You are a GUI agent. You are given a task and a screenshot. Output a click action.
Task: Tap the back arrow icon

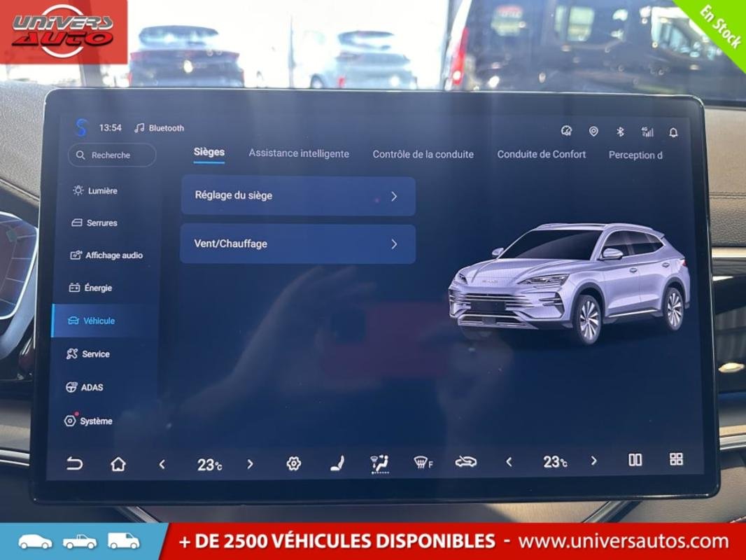pos(74,463)
